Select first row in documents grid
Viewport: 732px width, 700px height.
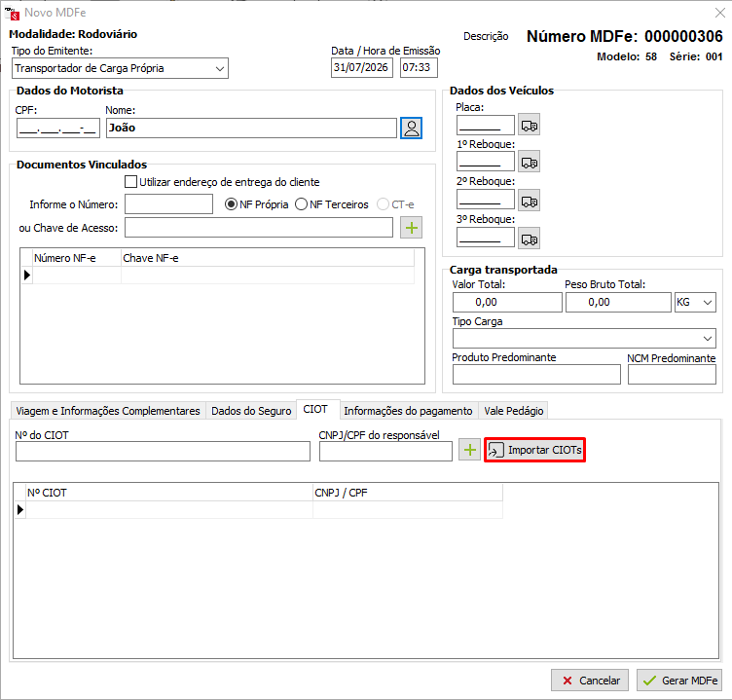[x=217, y=276]
